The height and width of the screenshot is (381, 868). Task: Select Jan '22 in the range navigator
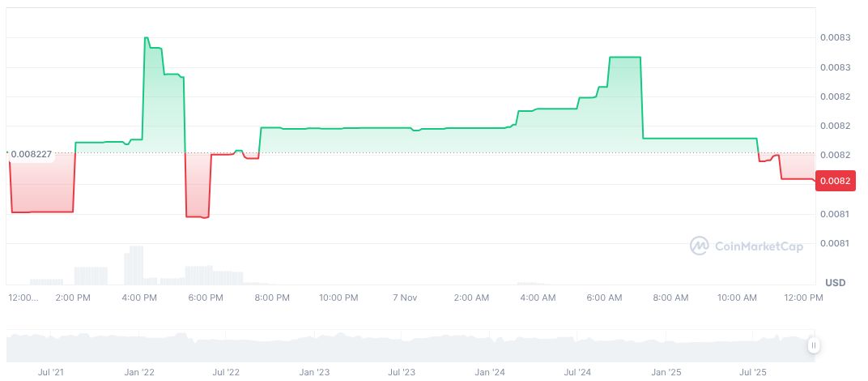coord(138,372)
